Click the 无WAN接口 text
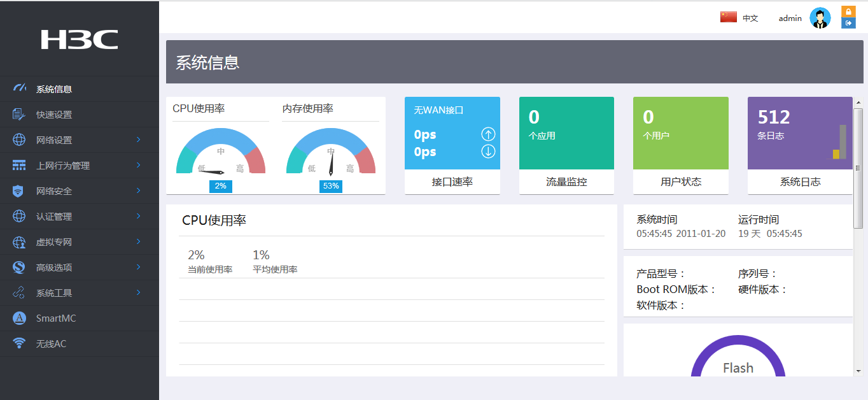 tap(438, 110)
